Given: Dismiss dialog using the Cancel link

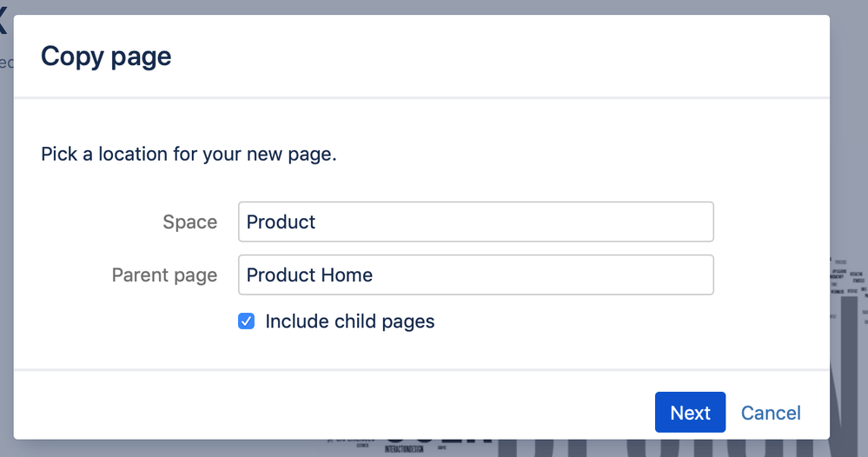Looking at the screenshot, I should pos(771,413).
